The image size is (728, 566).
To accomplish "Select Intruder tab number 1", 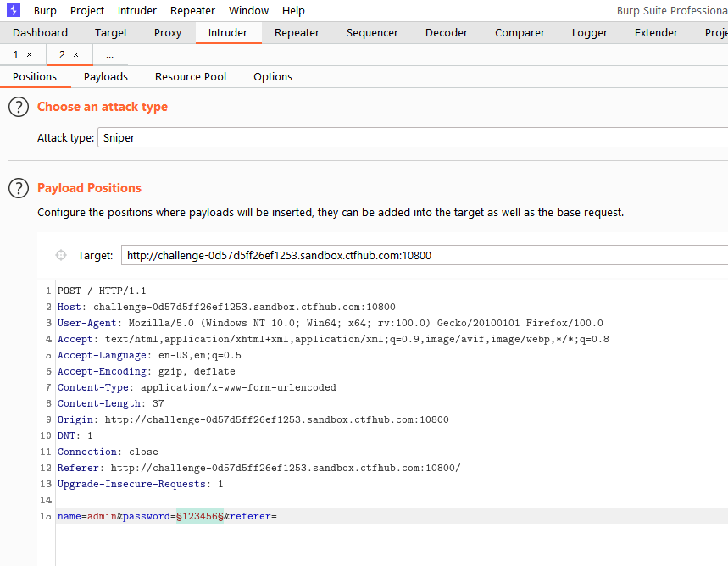I will point(15,55).
